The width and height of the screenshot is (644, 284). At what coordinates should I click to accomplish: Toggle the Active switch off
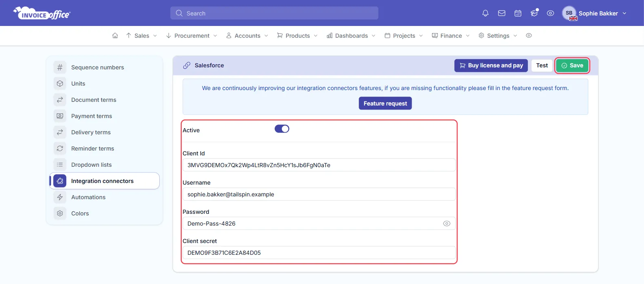pyautogui.click(x=282, y=129)
